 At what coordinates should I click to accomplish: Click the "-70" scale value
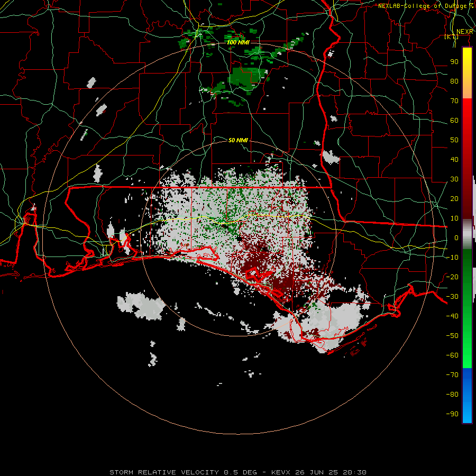point(452,375)
